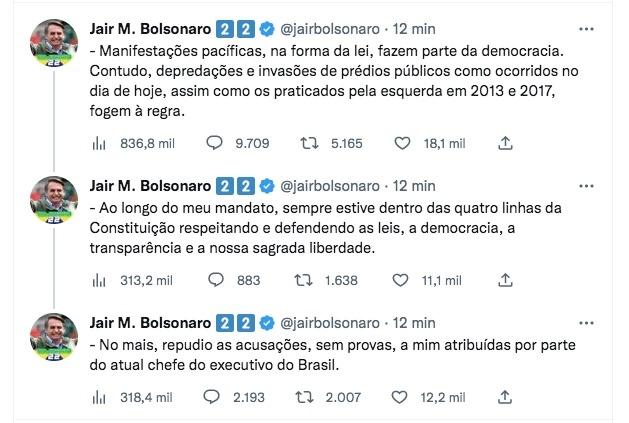
Task: View analytics showing 313,2 mil views
Action: click(x=99, y=280)
